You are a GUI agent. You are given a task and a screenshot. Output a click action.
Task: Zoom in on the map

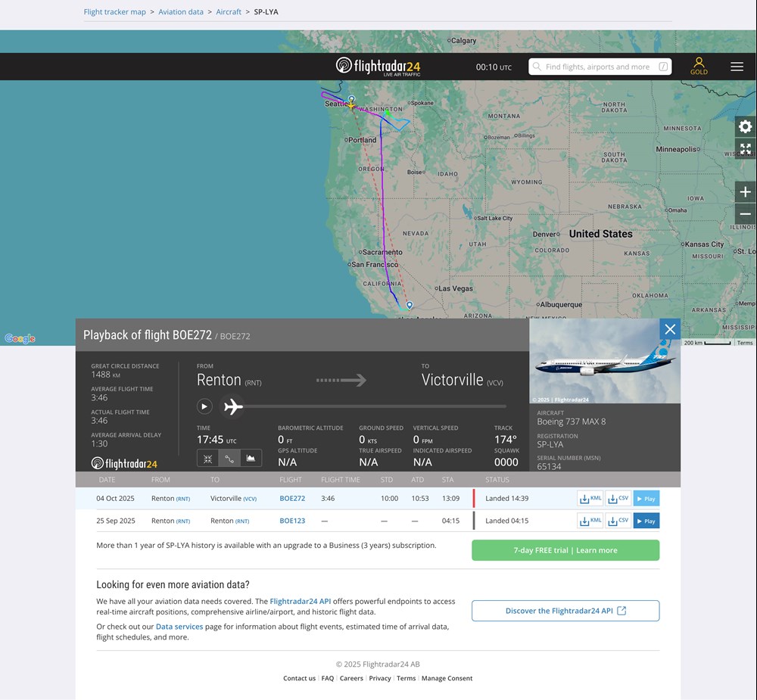pyautogui.click(x=746, y=192)
